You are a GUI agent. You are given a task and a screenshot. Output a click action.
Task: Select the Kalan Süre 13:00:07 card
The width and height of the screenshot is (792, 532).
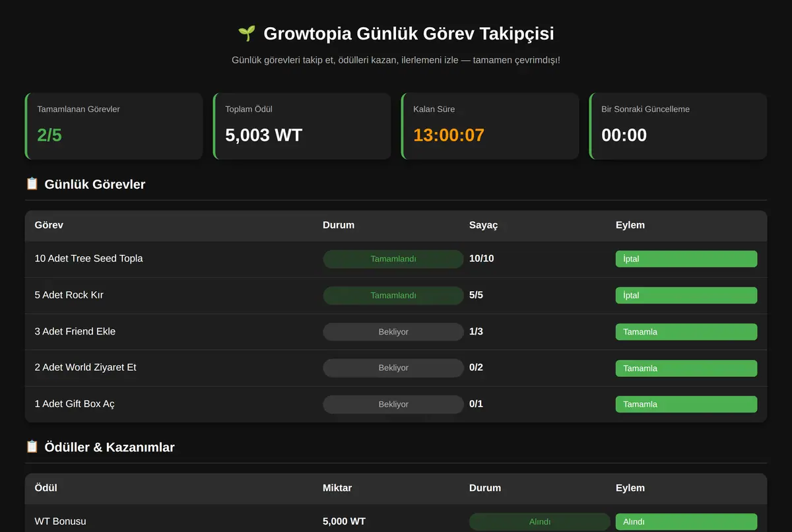click(490, 126)
